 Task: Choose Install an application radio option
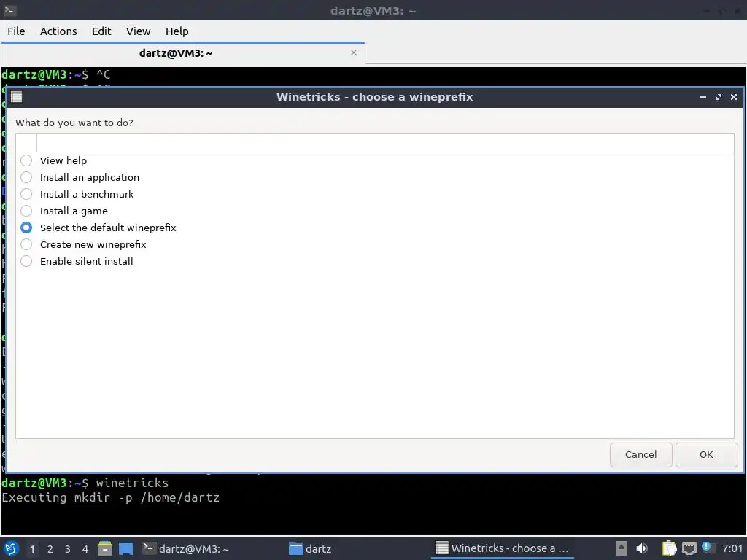click(26, 177)
